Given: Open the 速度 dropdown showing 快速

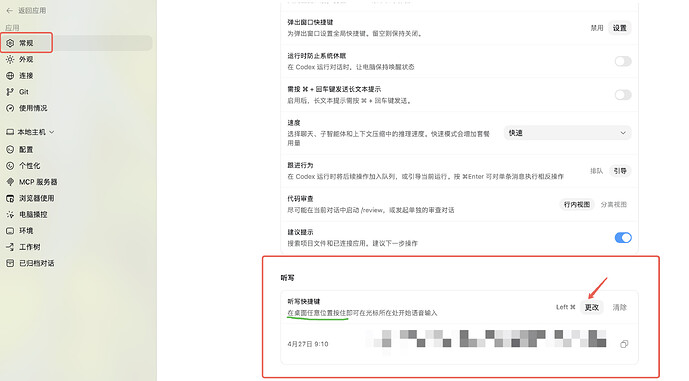Looking at the screenshot, I should coord(567,133).
